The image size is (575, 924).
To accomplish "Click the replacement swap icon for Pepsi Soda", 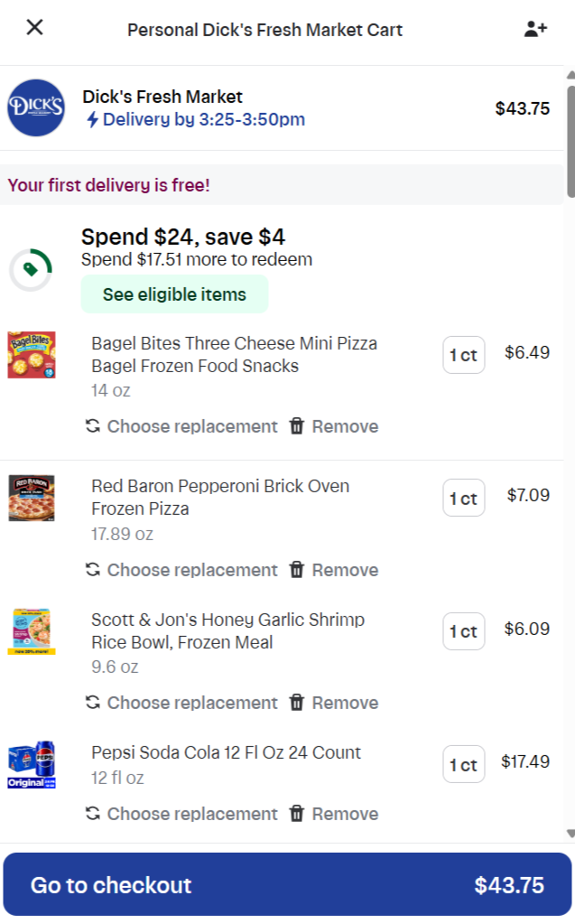I will [92, 814].
